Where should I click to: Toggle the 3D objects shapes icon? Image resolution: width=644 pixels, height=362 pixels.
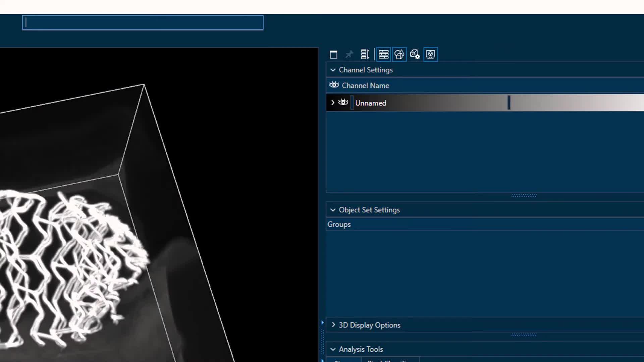[399, 54]
